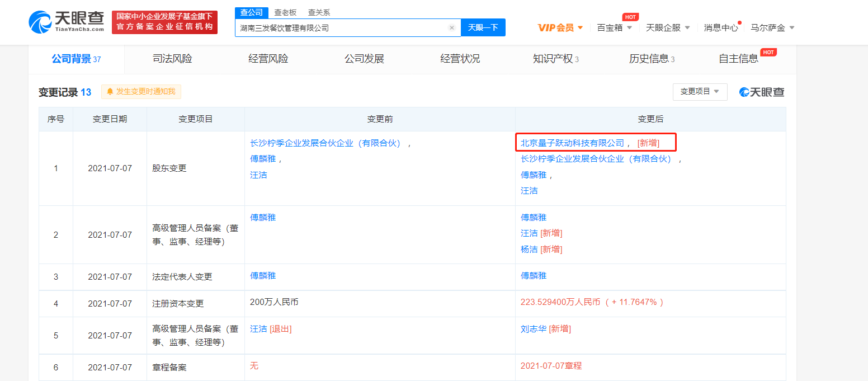Open the 消息中心 message center

click(720, 27)
